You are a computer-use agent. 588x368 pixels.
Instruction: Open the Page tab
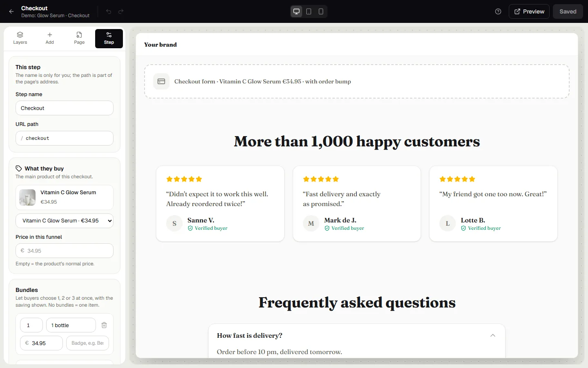coord(79,38)
